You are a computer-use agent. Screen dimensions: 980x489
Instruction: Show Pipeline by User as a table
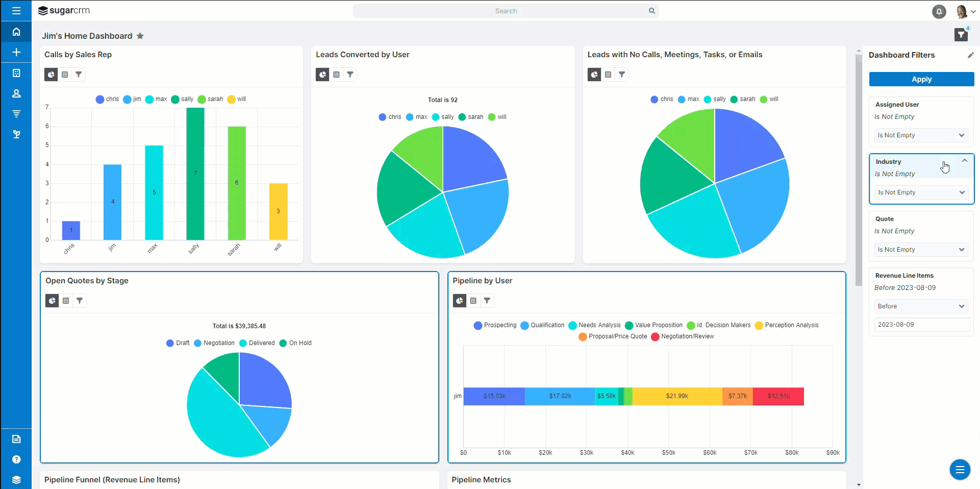click(473, 301)
